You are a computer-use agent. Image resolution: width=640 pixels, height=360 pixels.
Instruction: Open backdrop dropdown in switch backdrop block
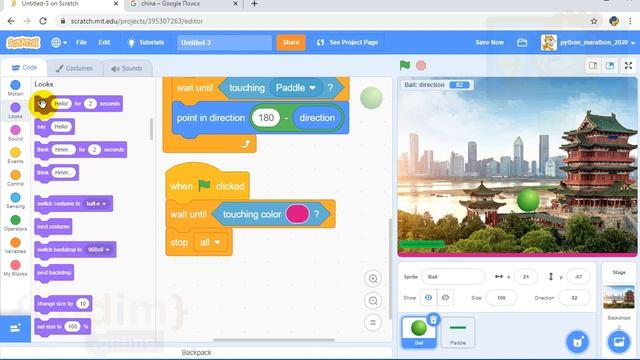click(99, 249)
